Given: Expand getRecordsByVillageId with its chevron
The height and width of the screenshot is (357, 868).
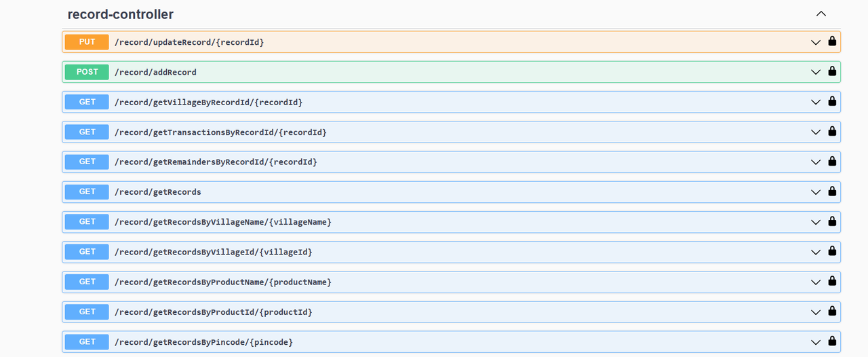Looking at the screenshot, I should tap(816, 252).
